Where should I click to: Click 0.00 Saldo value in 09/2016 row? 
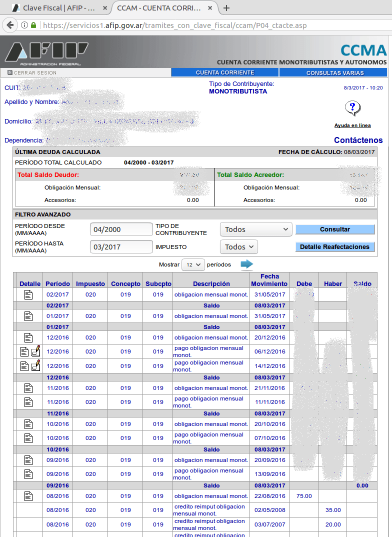coord(362,485)
